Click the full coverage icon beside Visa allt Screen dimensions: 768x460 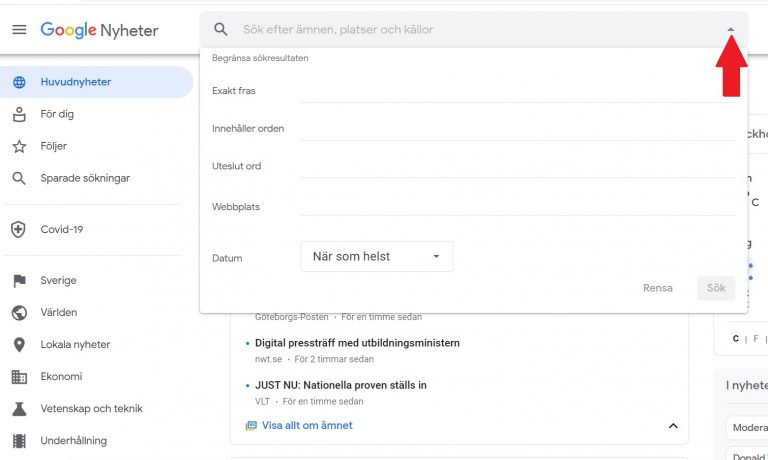(251, 425)
